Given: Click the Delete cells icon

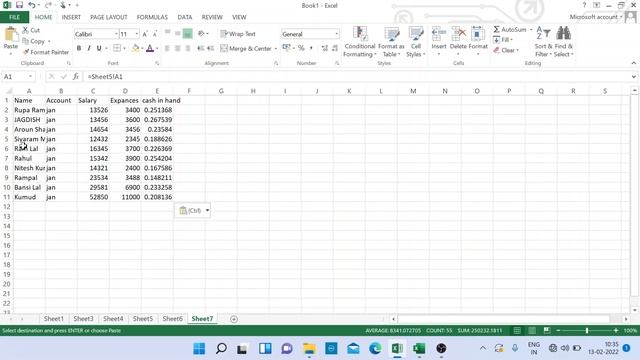Looking at the screenshot, I should [458, 34].
